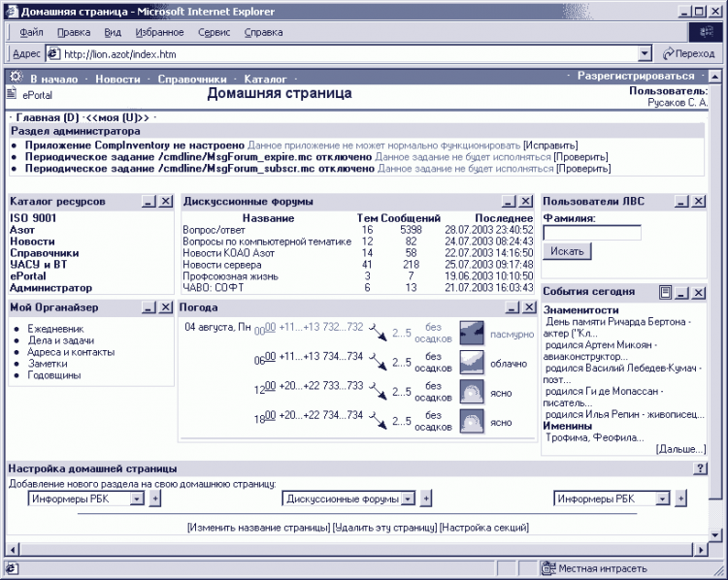Click the page icon in address bar

[x=53, y=53]
